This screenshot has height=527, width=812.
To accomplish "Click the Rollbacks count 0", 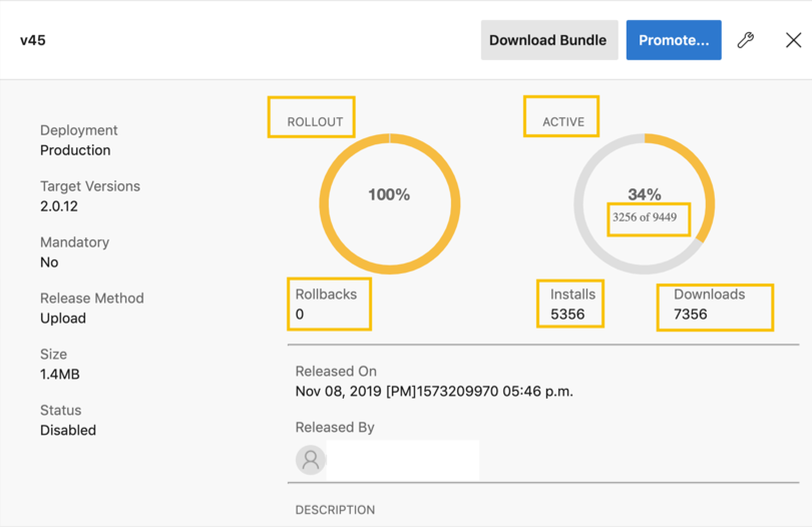I will click(x=299, y=314).
